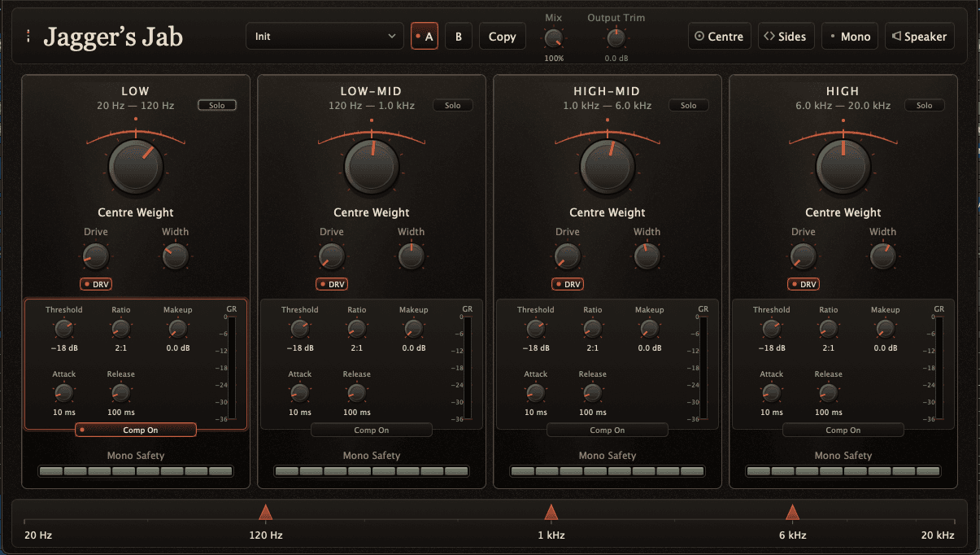Click LOW band Ratio knob
Image resolution: width=980 pixels, height=555 pixels.
(x=120, y=329)
